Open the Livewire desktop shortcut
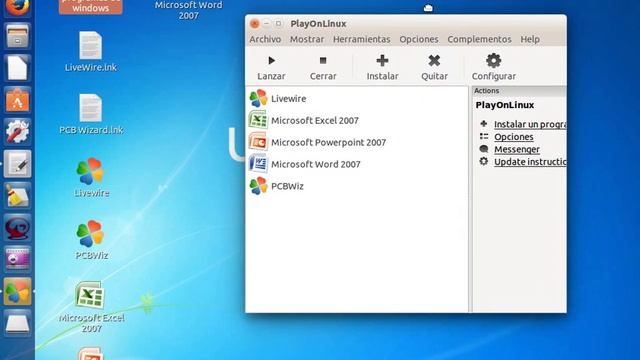This screenshot has width=640, height=360. click(91, 178)
